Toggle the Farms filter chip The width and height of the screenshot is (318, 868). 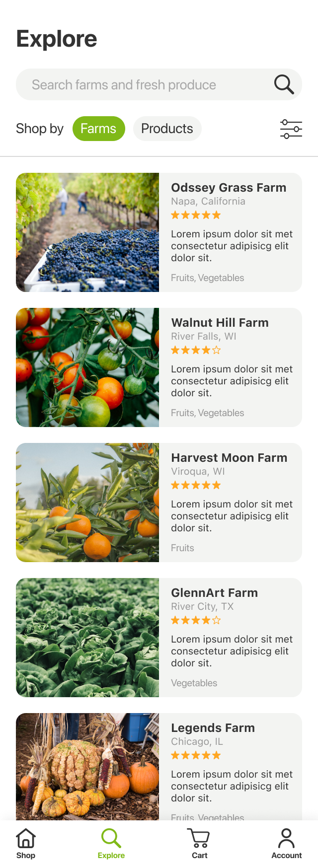point(98,129)
